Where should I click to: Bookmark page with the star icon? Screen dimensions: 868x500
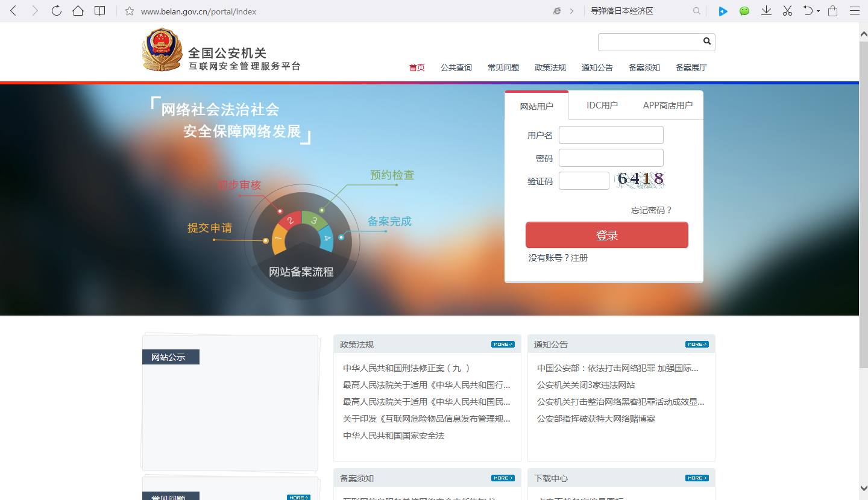pos(129,11)
